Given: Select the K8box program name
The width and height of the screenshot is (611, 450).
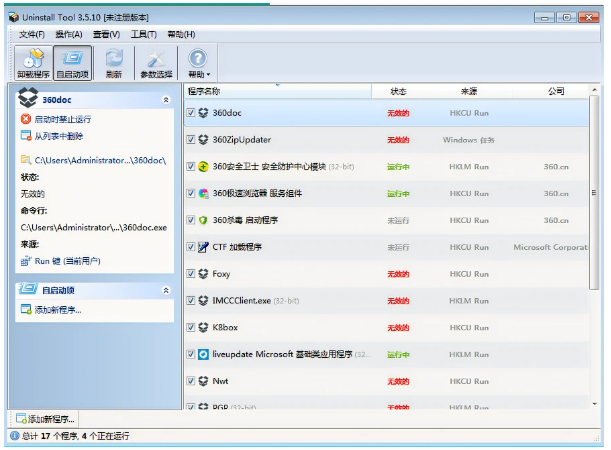Looking at the screenshot, I should click(225, 328).
